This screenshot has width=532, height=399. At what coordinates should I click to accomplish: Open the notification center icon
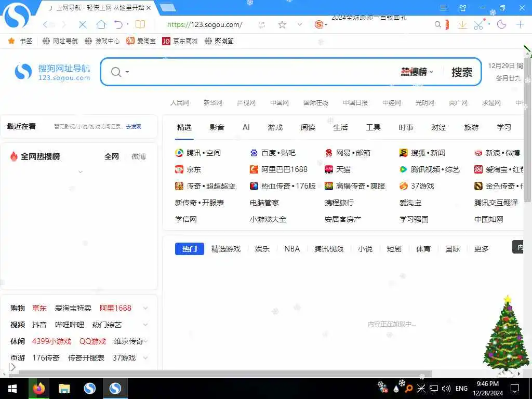click(515, 389)
